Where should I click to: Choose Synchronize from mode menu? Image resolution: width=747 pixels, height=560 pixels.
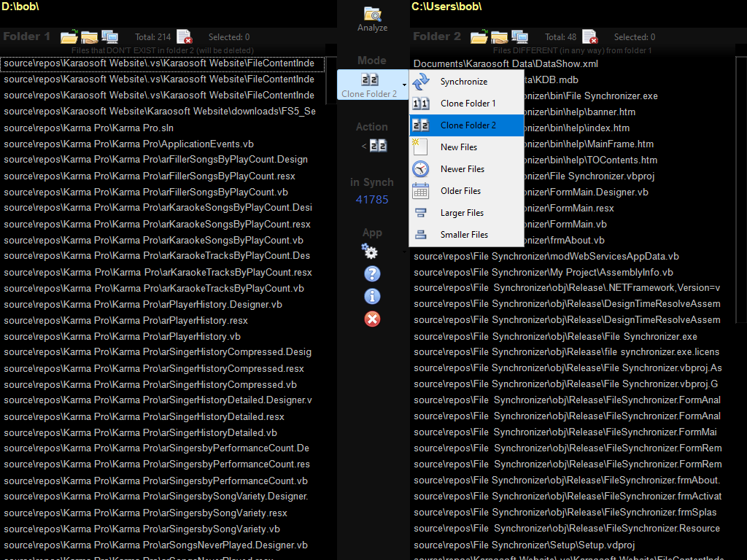tap(466, 82)
